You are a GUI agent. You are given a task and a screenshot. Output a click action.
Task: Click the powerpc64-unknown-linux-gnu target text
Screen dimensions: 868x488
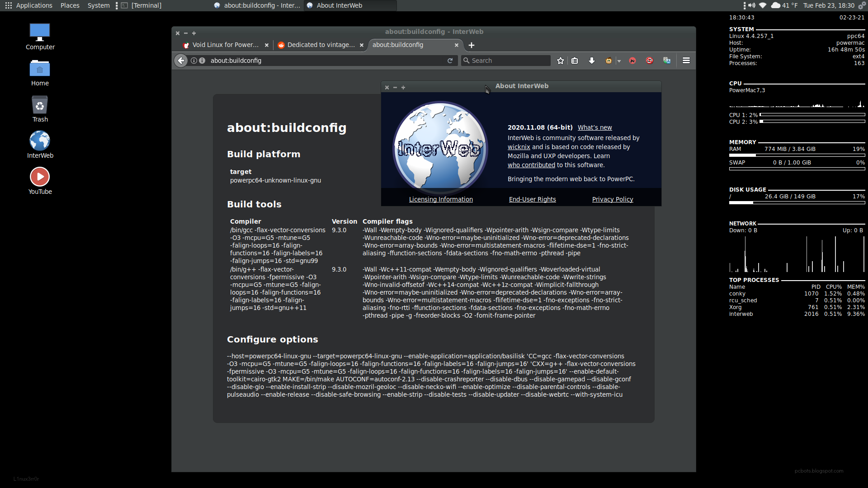click(275, 180)
